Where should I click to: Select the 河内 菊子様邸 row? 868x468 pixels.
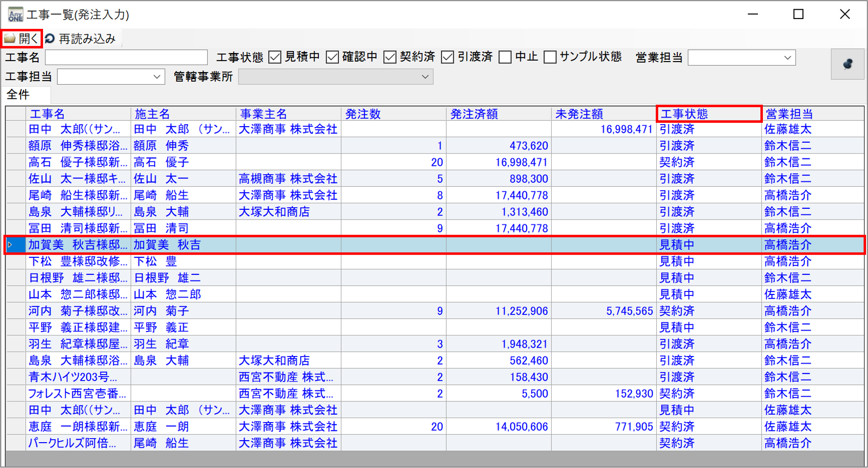tap(77, 311)
